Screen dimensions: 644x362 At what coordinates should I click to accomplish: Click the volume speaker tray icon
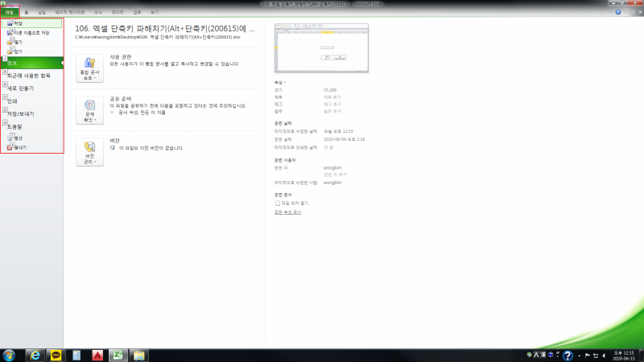[604, 356]
